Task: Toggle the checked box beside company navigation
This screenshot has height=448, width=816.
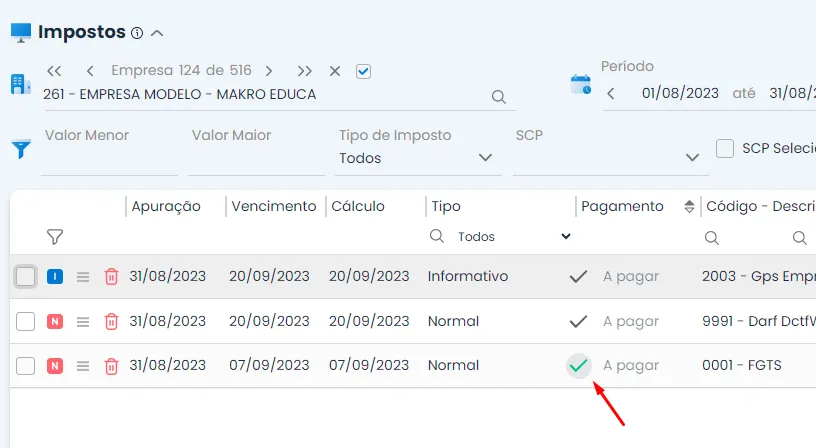Action: (363, 71)
